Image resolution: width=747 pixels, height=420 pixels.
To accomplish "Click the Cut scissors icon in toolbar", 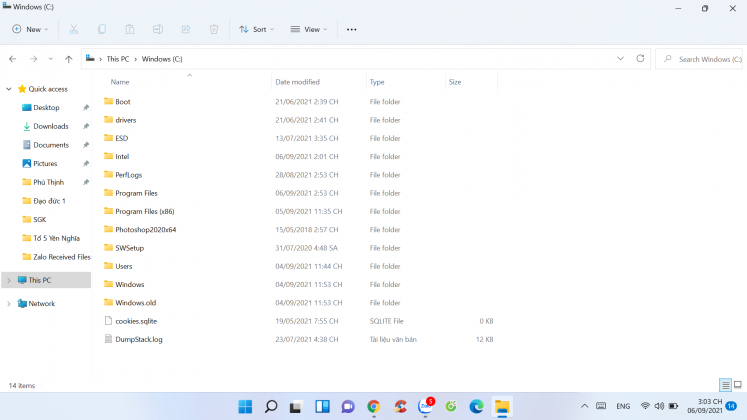I will point(75,29).
